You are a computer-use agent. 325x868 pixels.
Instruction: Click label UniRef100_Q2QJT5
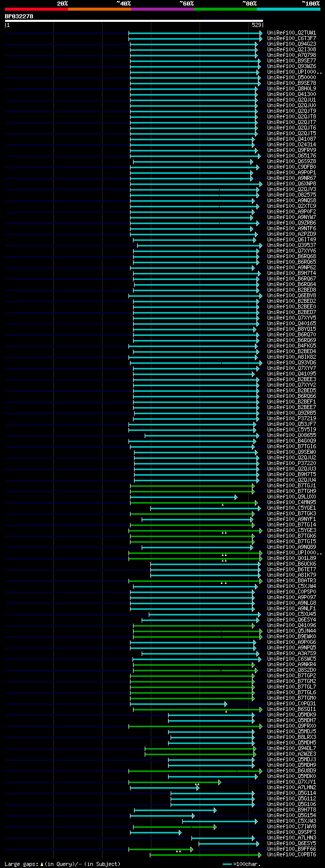tap(291, 133)
